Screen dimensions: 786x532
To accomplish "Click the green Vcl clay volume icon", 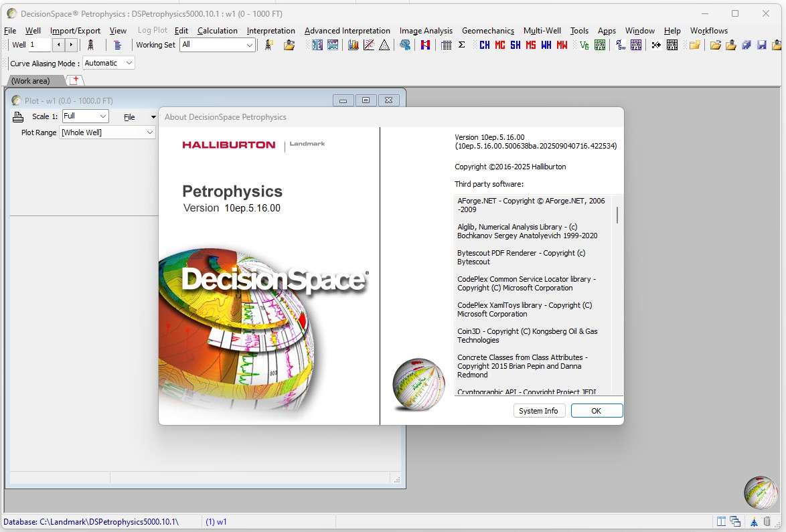I will click(584, 45).
